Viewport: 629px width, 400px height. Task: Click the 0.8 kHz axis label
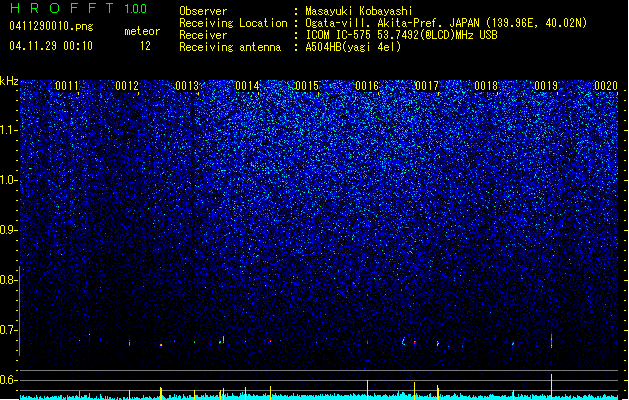pos(9,280)
